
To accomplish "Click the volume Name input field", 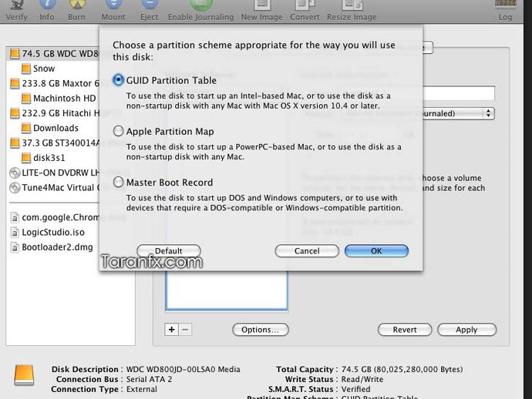I will pyautogui.click(x=459, y=93).
